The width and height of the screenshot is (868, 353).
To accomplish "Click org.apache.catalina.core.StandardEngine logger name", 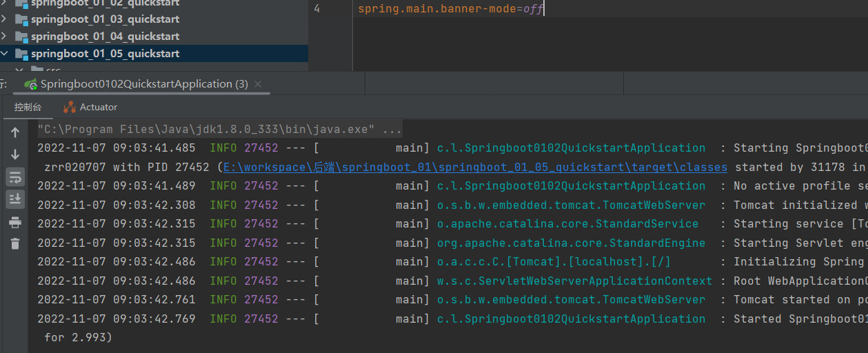I will click(x=571, y=243).
